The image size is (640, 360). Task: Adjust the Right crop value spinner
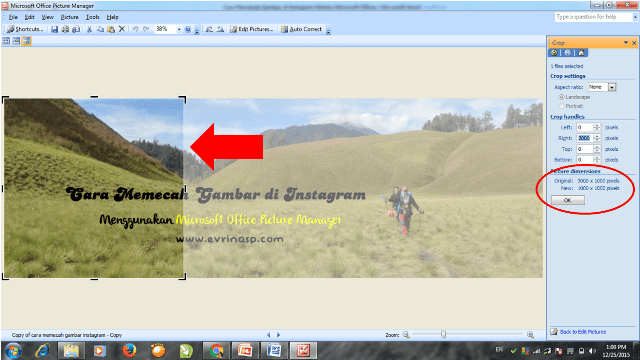click(597, 138)
